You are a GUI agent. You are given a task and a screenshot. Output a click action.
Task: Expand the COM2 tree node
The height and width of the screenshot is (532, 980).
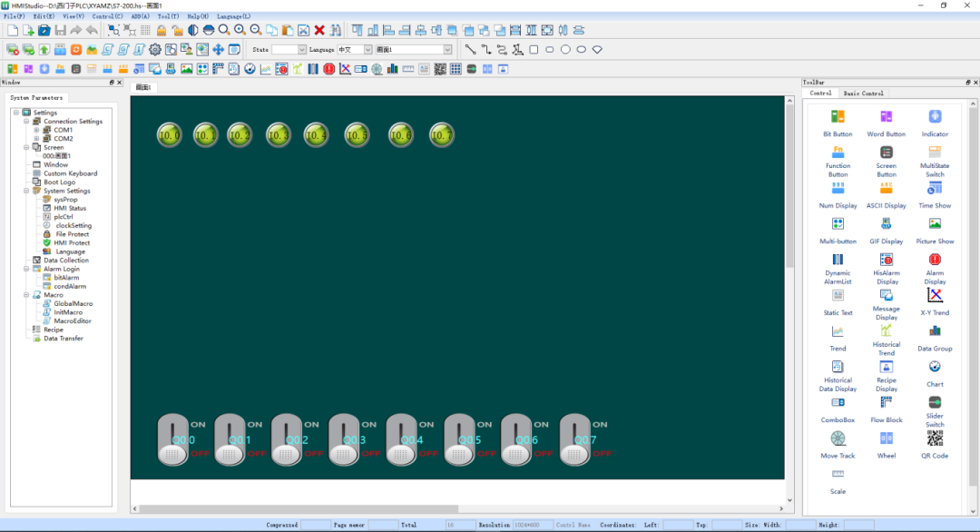tap(36, 139)
